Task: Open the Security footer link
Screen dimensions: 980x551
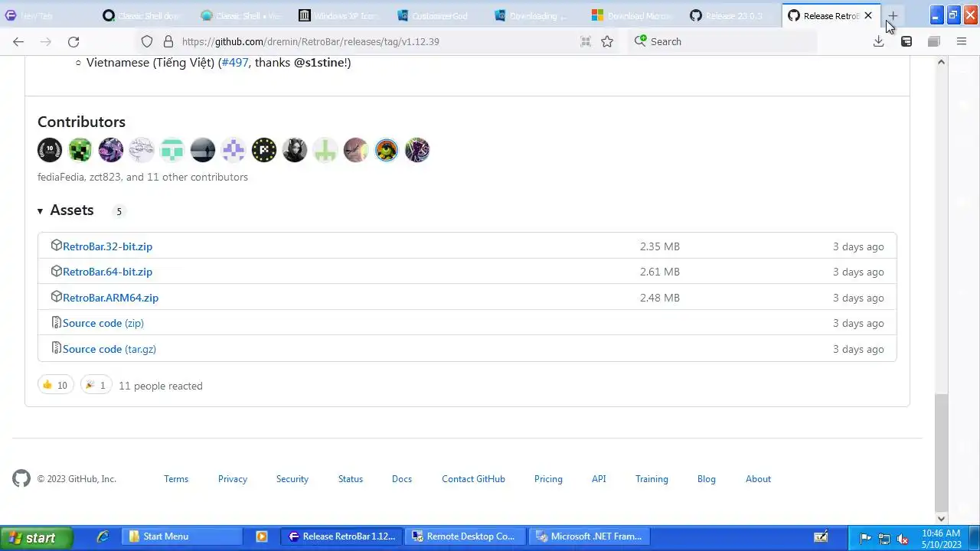Action: tap(292, 479)
